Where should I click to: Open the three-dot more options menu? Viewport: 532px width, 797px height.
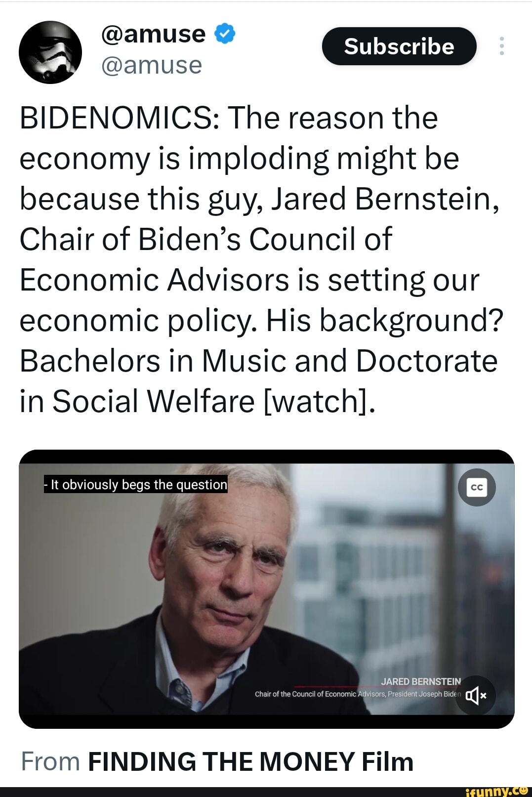pyautogui.click(x=501, y=46)
